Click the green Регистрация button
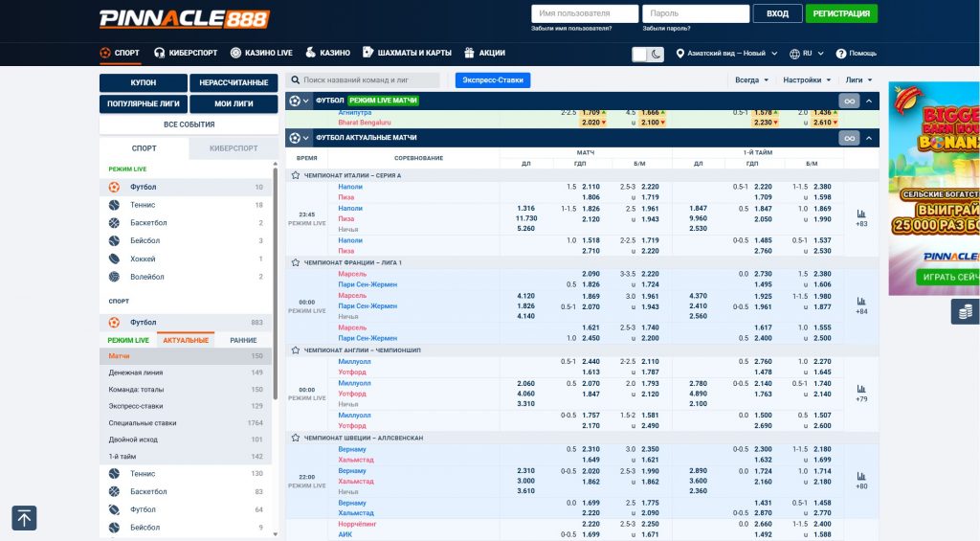Screen dimensions: 980x541 (841, 13)
